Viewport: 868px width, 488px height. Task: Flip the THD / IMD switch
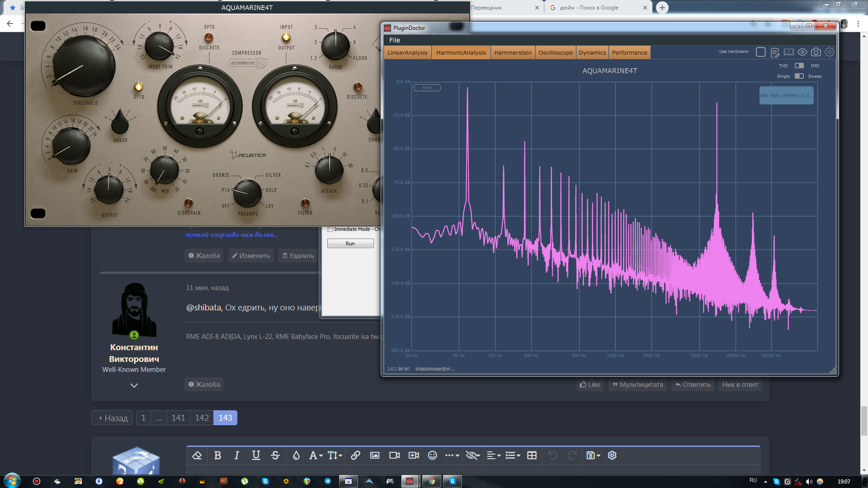coord(799,66)
